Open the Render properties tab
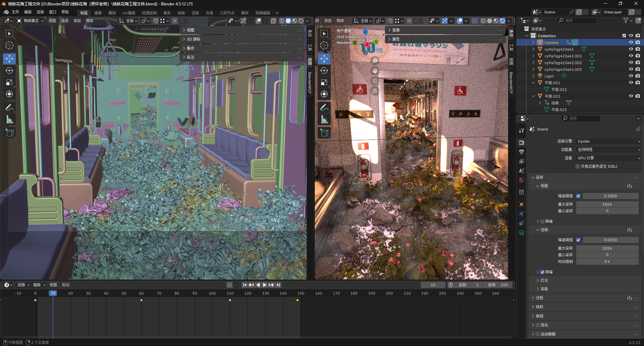The image size is (644, 346). (x=522, y=143)
